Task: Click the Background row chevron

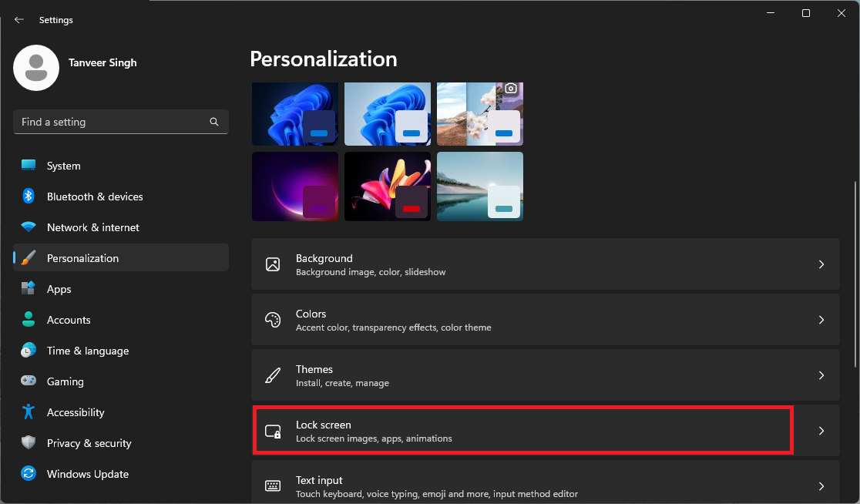Action: coord(821,264)
